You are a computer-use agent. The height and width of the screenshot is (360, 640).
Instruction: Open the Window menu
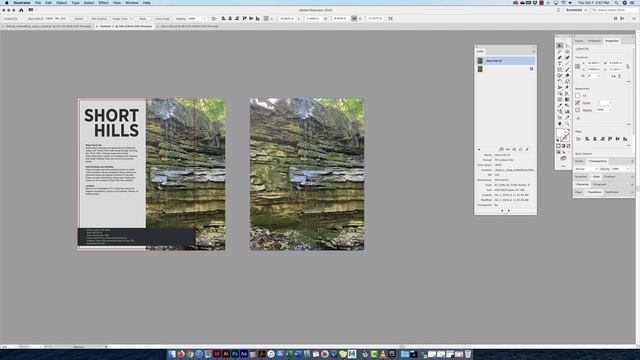[x=132, y=3]
